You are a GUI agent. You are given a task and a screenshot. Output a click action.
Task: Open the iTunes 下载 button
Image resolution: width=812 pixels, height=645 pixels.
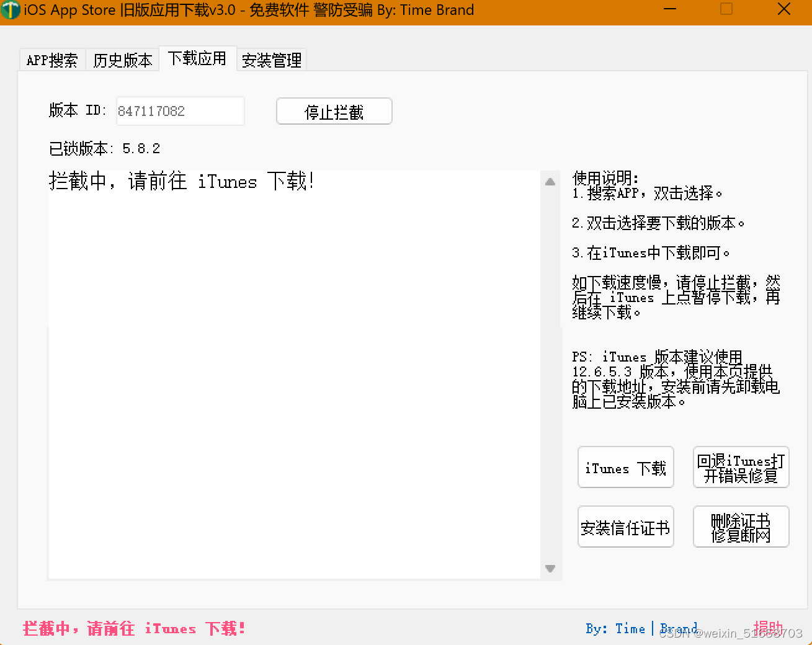(x=626, y=467)
